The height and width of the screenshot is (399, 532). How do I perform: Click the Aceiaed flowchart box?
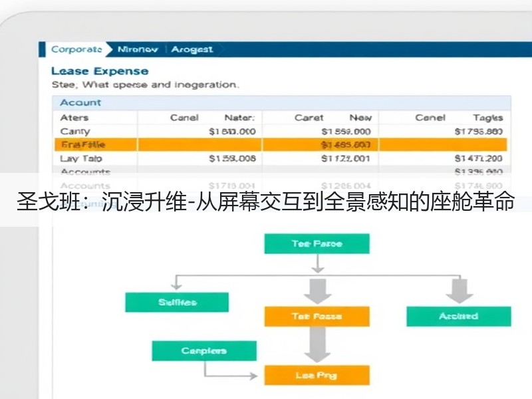[x=459, y=317]
